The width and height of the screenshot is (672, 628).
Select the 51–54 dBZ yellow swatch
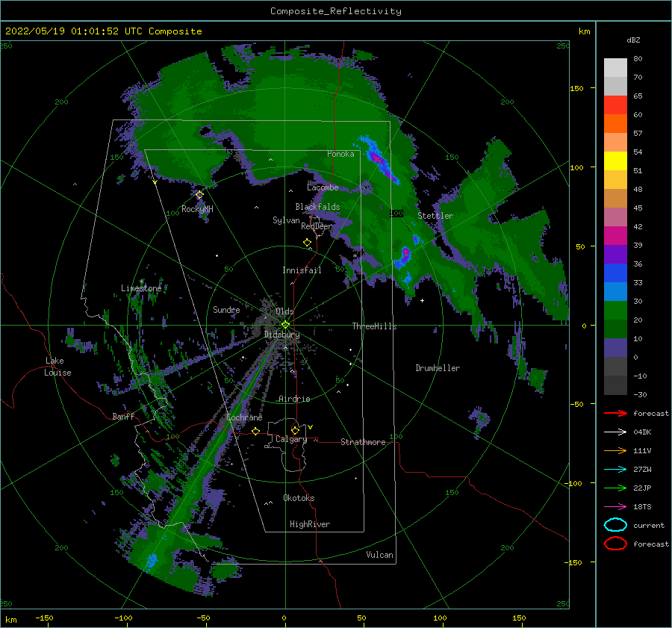pos(615,161)
